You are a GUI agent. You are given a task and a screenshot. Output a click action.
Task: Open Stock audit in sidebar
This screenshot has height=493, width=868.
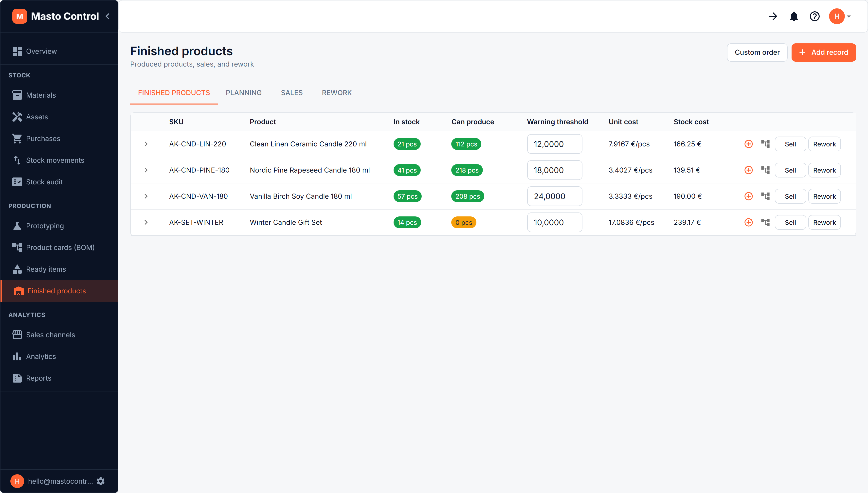click(59, 182)
